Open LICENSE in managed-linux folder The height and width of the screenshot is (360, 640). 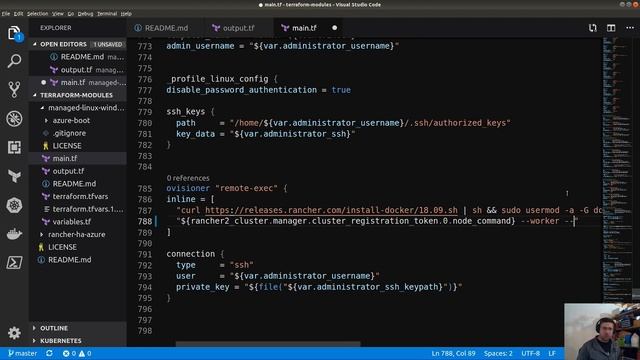pyautogui.click(x=78, y=146)
